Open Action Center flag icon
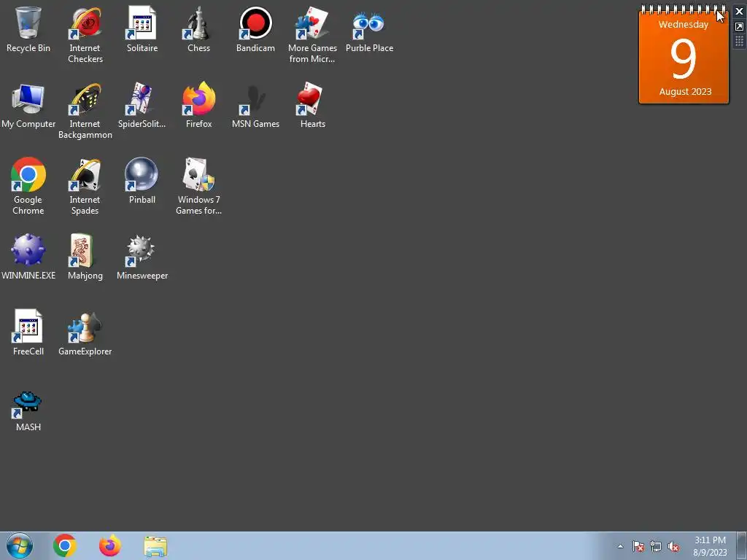Image resolution: width=747 pixels, height=560 pixels. 638,546
